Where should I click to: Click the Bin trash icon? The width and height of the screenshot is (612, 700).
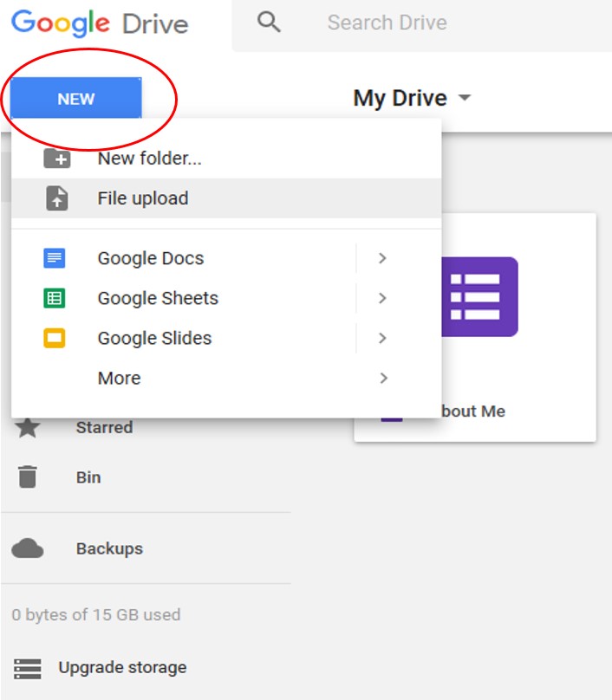click(28, 476)
